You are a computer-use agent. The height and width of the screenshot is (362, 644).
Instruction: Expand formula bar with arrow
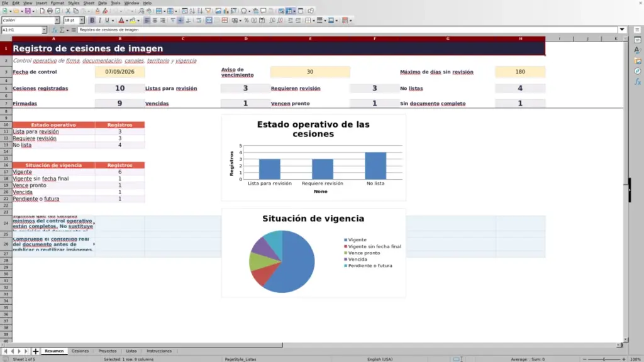[x=622, y=30]
